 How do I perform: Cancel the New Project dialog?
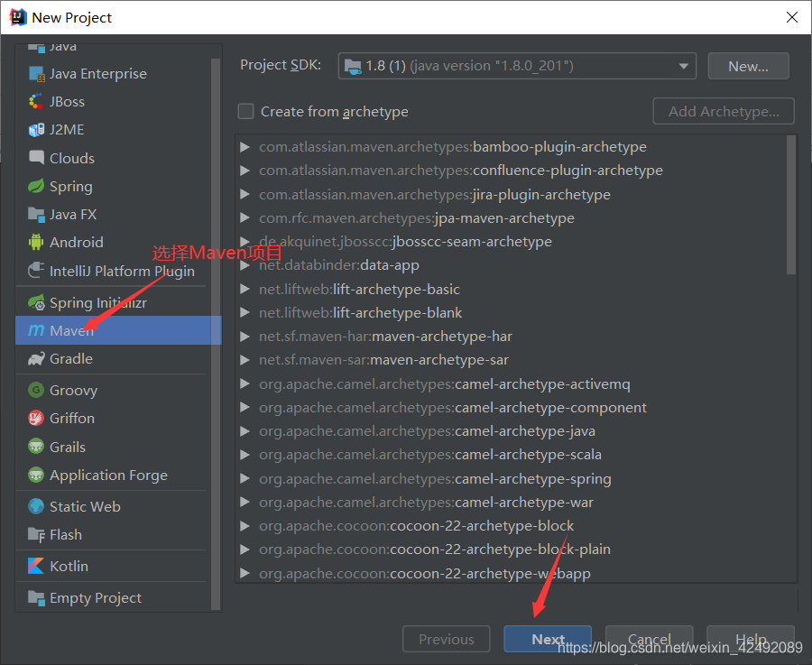tap(650, 639)
